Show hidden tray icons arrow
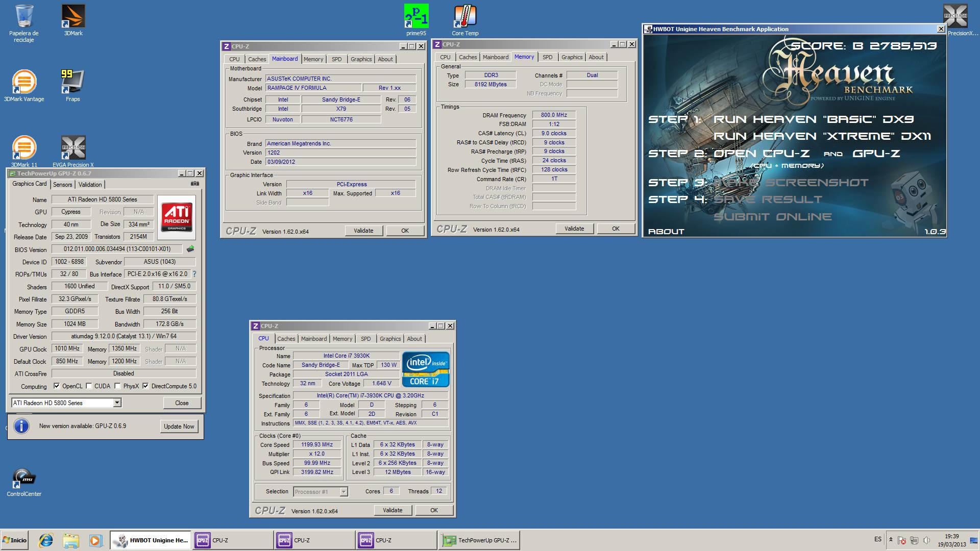The width and height of the screenshot is (980, 551). coord(891,540)
